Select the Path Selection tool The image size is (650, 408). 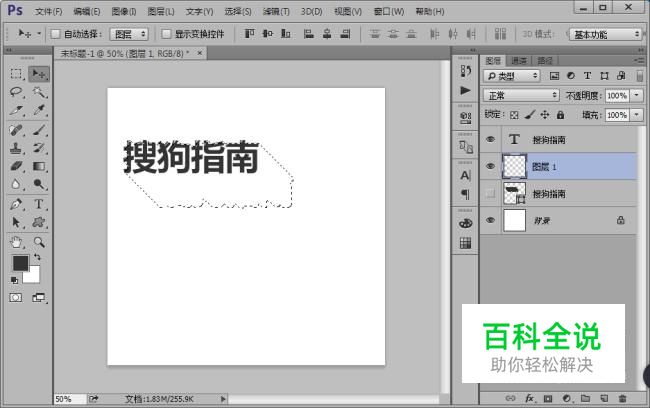[16, 222]
